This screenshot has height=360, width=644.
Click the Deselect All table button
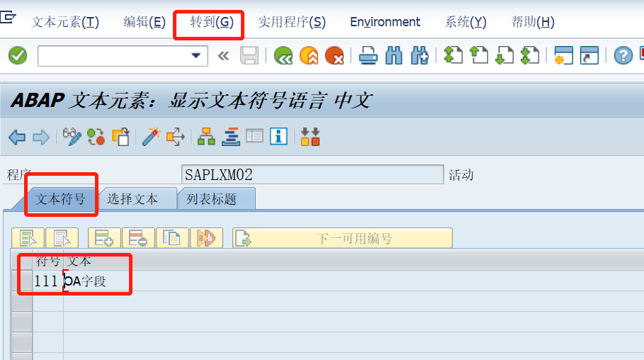[x=62, y=238]
